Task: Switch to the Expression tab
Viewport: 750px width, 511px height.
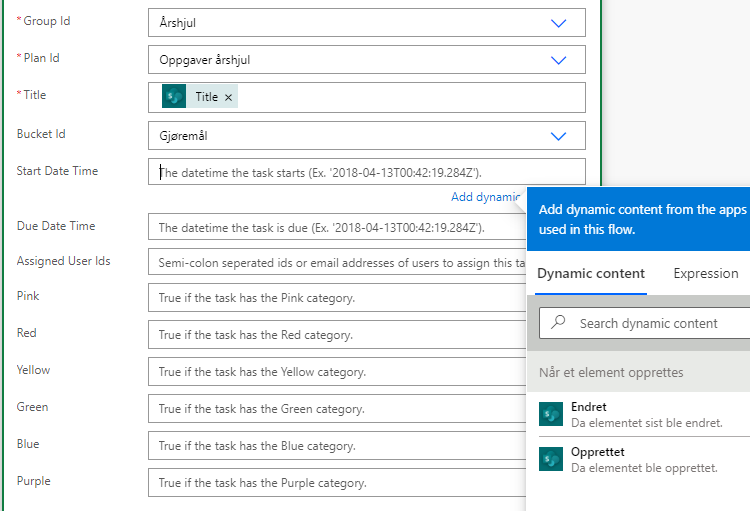Action: pyautogui.click(x=705, y=273)
